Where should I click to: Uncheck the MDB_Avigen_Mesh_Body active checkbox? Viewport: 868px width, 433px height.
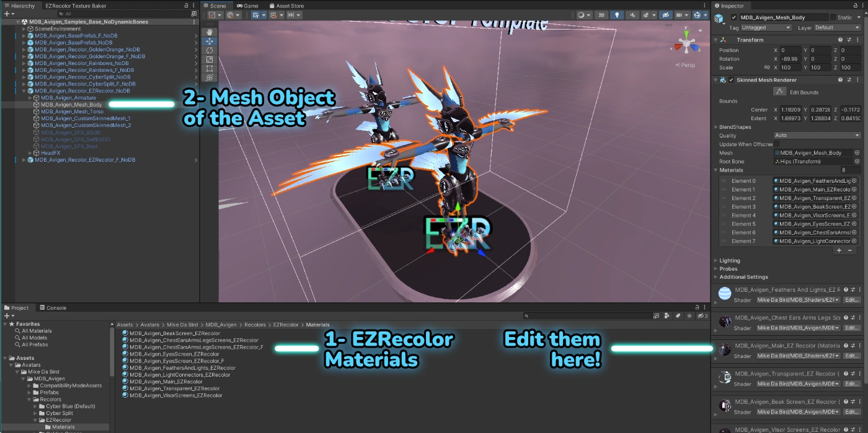click(x=734, y=17)
